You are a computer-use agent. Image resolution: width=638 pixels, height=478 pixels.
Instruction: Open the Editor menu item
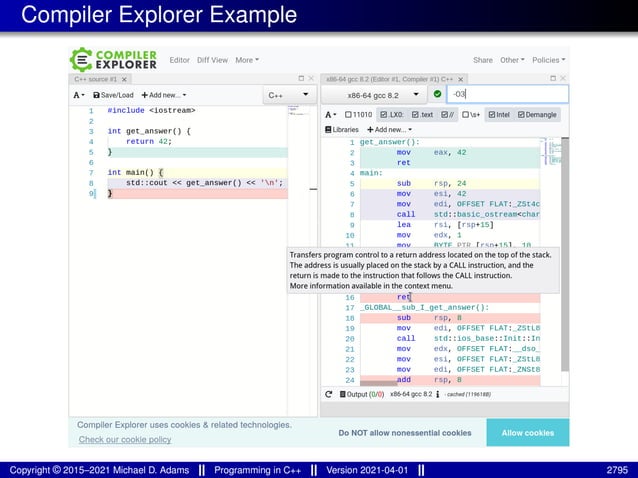click(179, 60)
